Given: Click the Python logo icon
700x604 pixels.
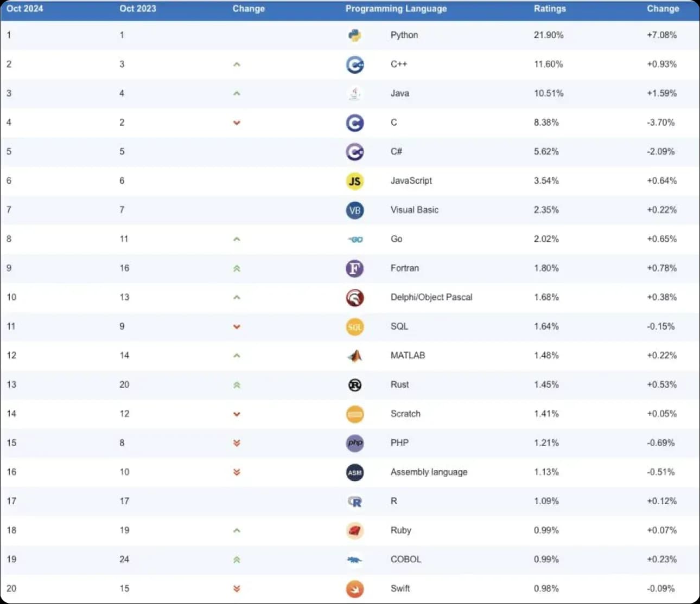Looking at the screenshot, I should [x=355, y=35].
